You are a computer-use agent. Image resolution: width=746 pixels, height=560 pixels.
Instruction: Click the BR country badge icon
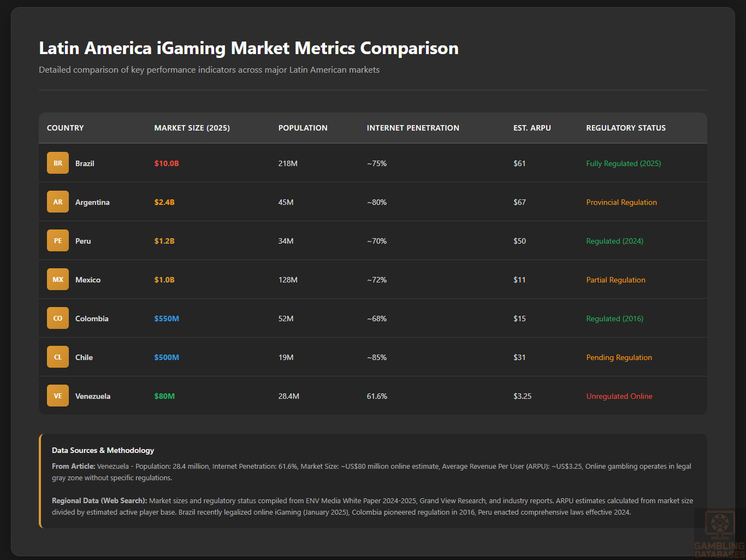tap(58, 163)
